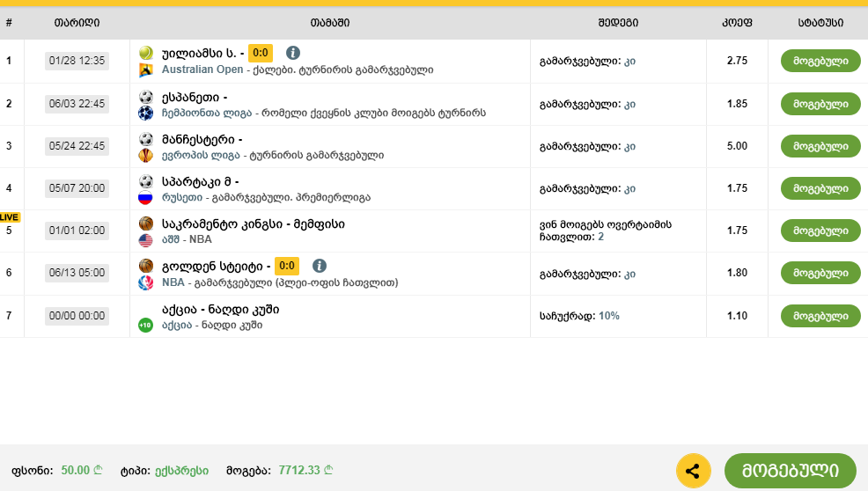Open აშშ - NBA league link

187,239
